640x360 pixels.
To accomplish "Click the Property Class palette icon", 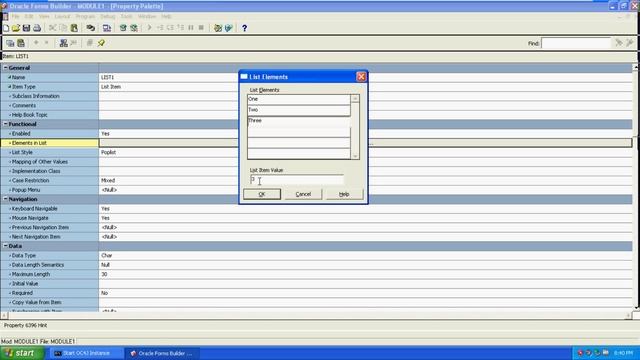I will pos(63,43).
